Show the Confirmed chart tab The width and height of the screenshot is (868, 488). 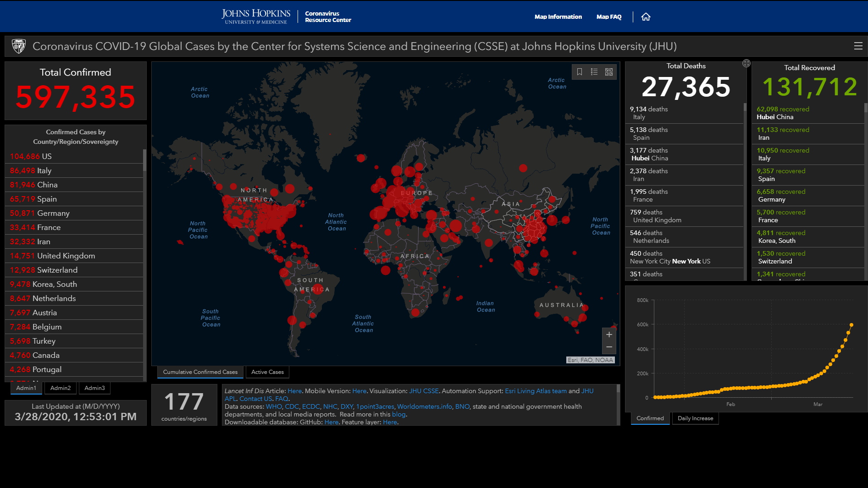pyautogui.click(x=650, y=418)
